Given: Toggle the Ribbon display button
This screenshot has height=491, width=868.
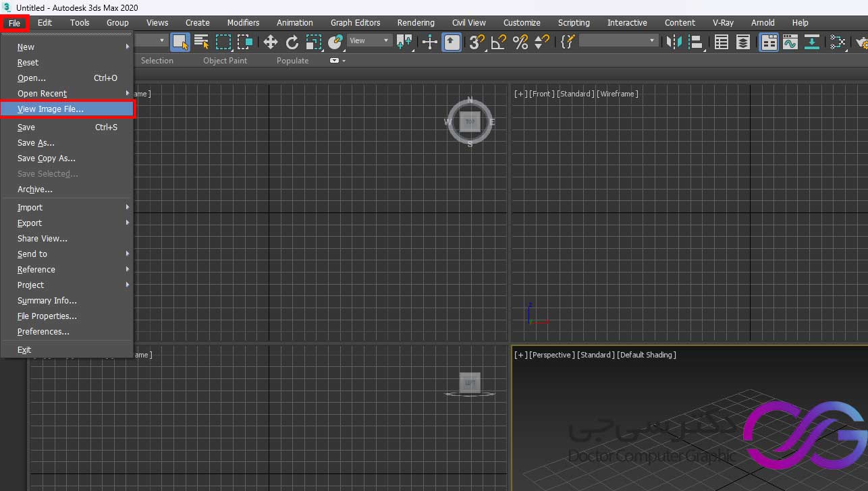Looking at the screenshot, I should click(x=769, y=42).
